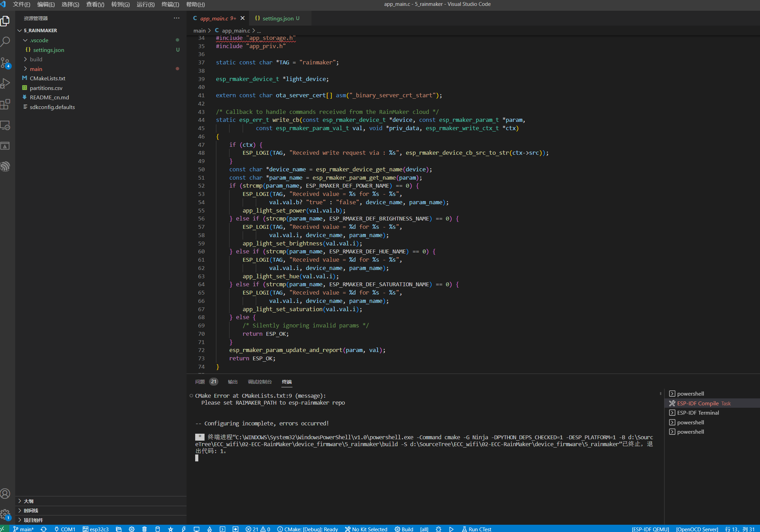Click ESP-IDF build project cylinder icon
This screenshot has height=532, width=760.
tap(157, 529)
